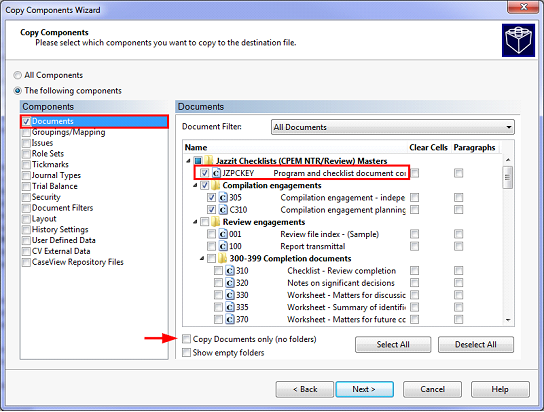Collapse the Review engagements folder
The image size is (544, 412).
[195, 222]
